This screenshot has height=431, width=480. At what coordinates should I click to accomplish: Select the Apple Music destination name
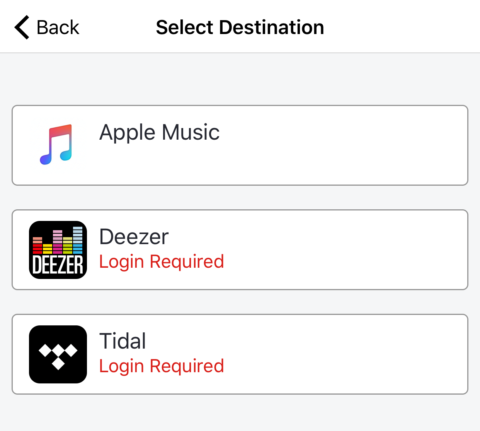pos(159,133)
